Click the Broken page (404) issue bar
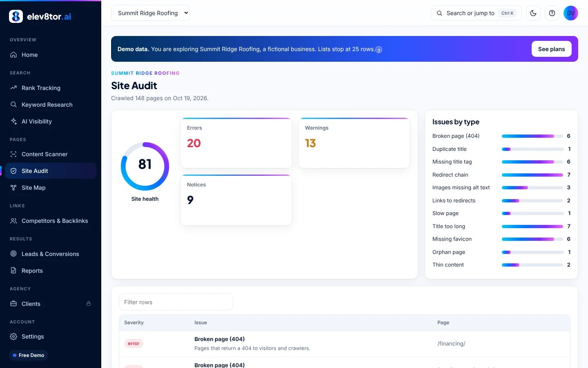This screenshot has width=588, height=368. tap(532, 136)
